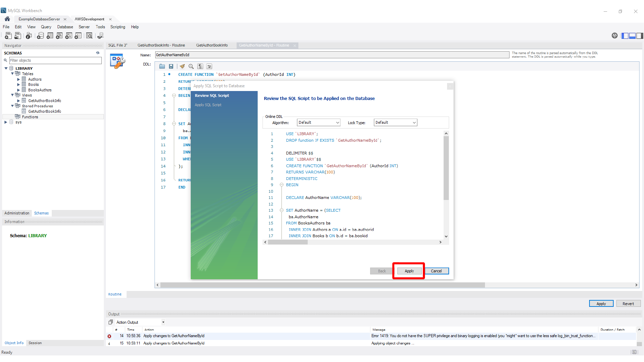Open Workbench preferences gear icon

click(615, 36)
